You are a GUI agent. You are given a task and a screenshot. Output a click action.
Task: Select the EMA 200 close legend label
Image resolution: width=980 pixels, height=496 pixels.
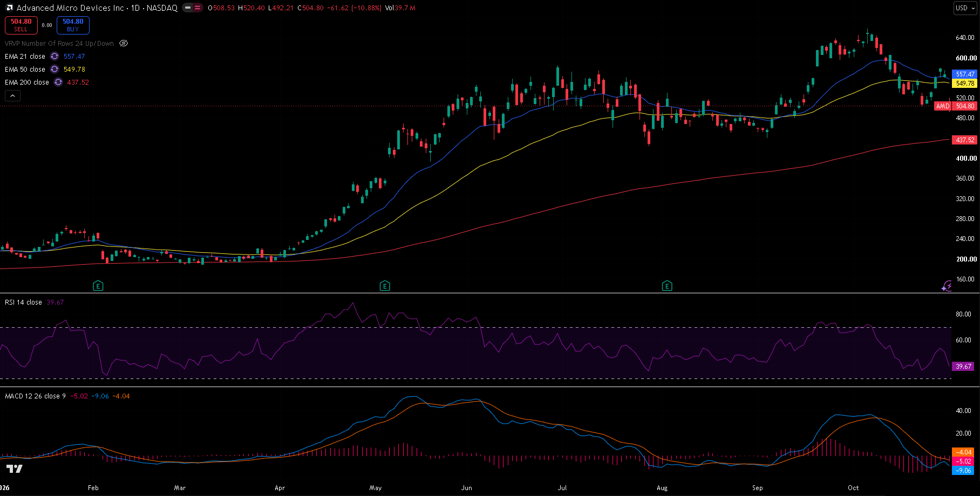27,82
